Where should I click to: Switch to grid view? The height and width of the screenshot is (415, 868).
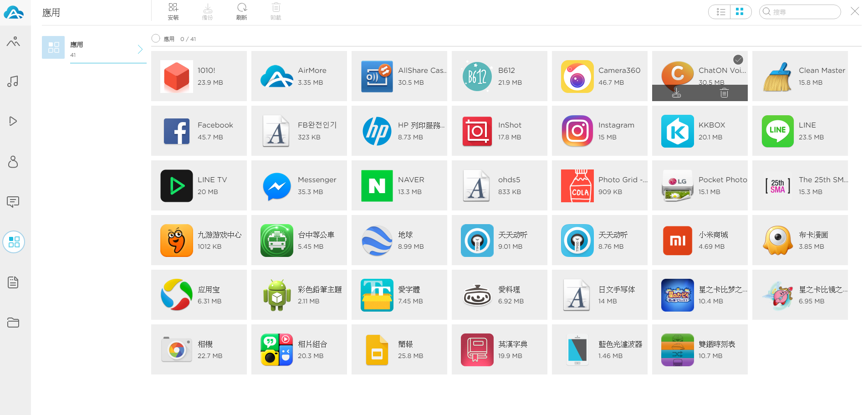pos(740,12)
